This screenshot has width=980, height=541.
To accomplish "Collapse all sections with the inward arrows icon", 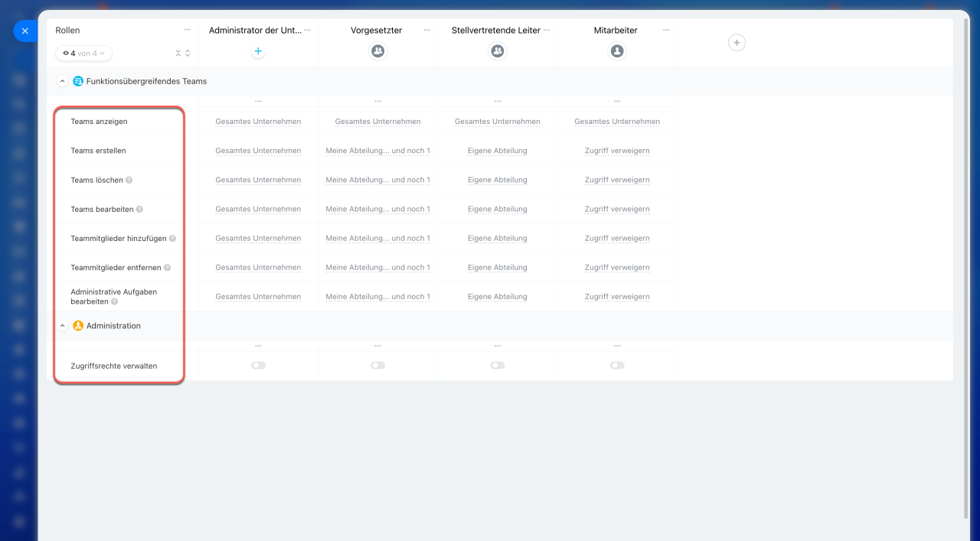I will click(x=178, y=54).
